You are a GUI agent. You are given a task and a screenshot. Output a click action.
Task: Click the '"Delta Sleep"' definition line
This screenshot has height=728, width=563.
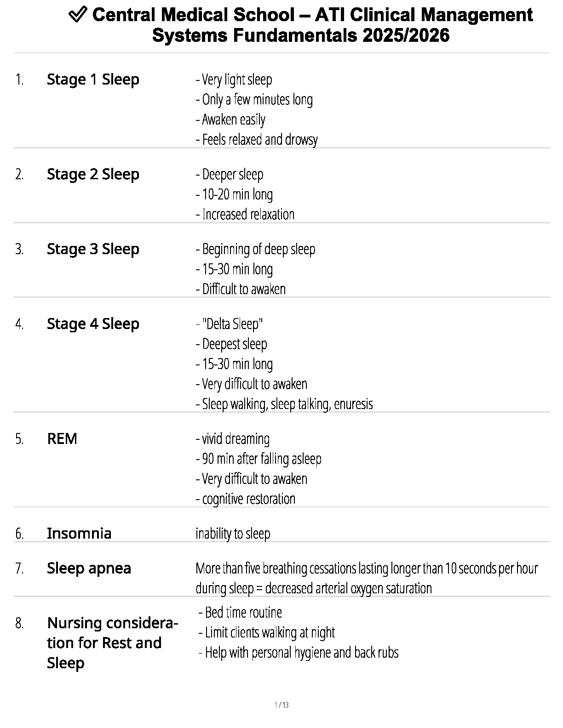click(230, 324)
